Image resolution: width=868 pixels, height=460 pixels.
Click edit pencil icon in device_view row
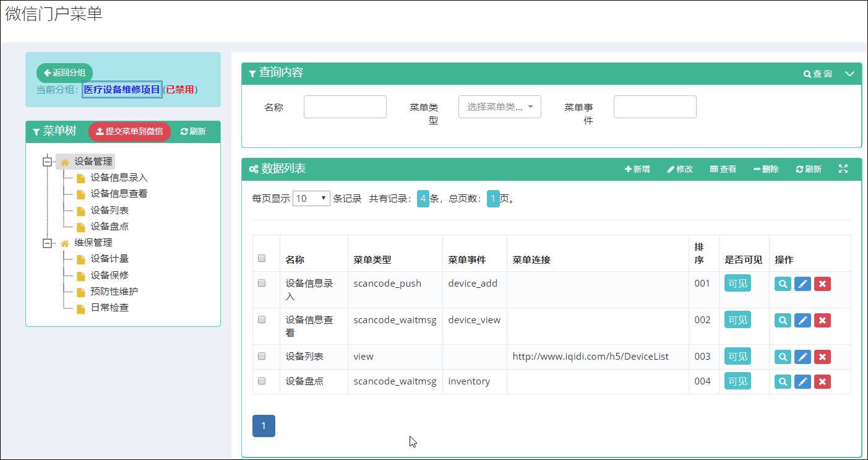tap(802, 320)
